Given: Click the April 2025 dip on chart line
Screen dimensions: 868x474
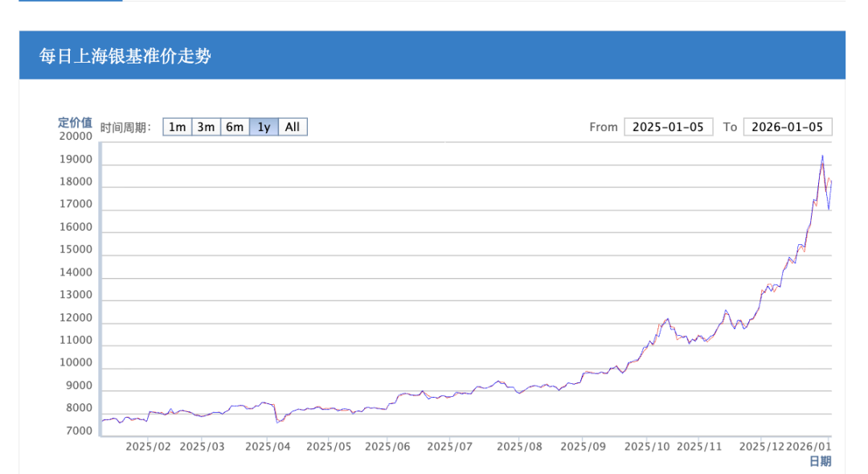Looking at the screenshot, I should (x=277, y=421).
